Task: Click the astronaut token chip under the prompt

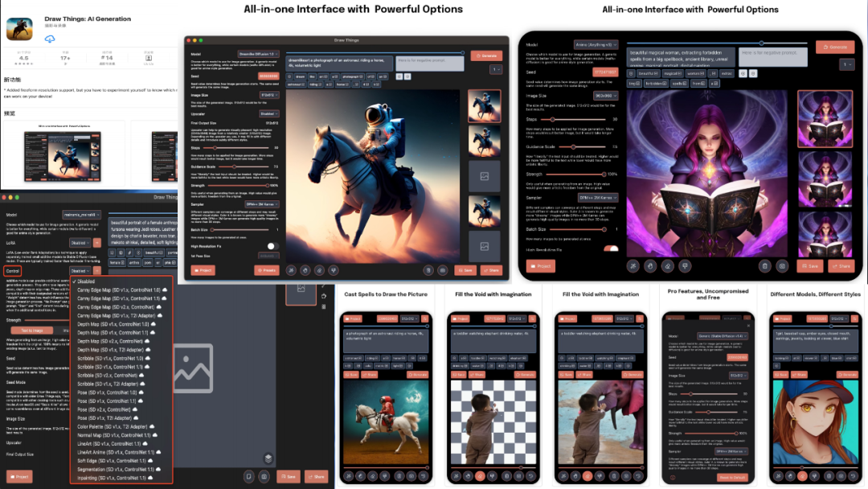Action: click(296, 84)
